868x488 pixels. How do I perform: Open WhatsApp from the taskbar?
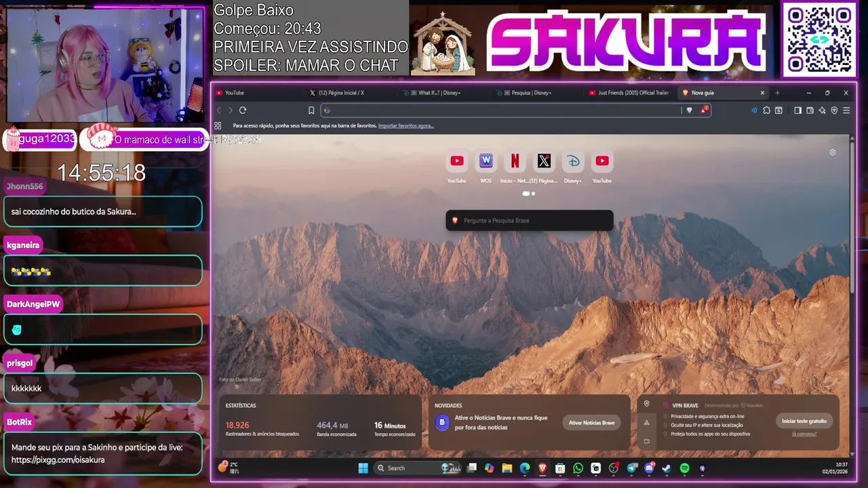coord(578,468)
